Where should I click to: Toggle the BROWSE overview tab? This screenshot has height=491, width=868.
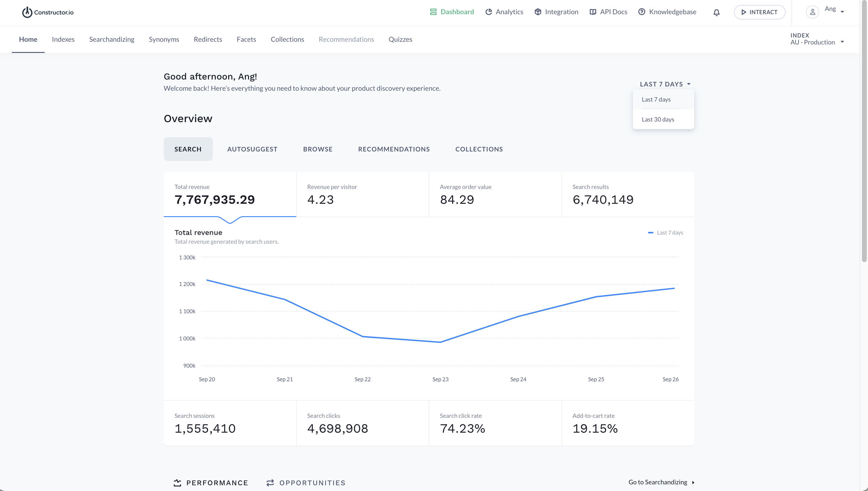[318, 148]
